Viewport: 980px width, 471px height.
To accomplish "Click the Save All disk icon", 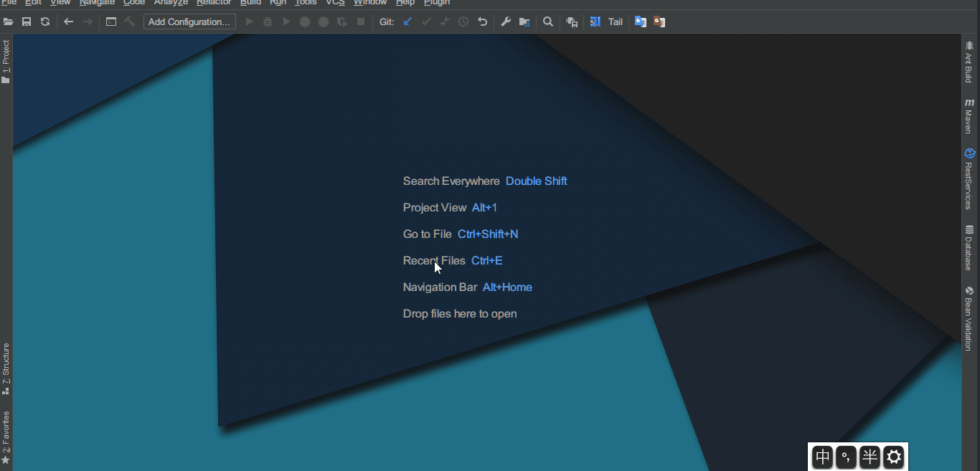I will tap(27, 22).
